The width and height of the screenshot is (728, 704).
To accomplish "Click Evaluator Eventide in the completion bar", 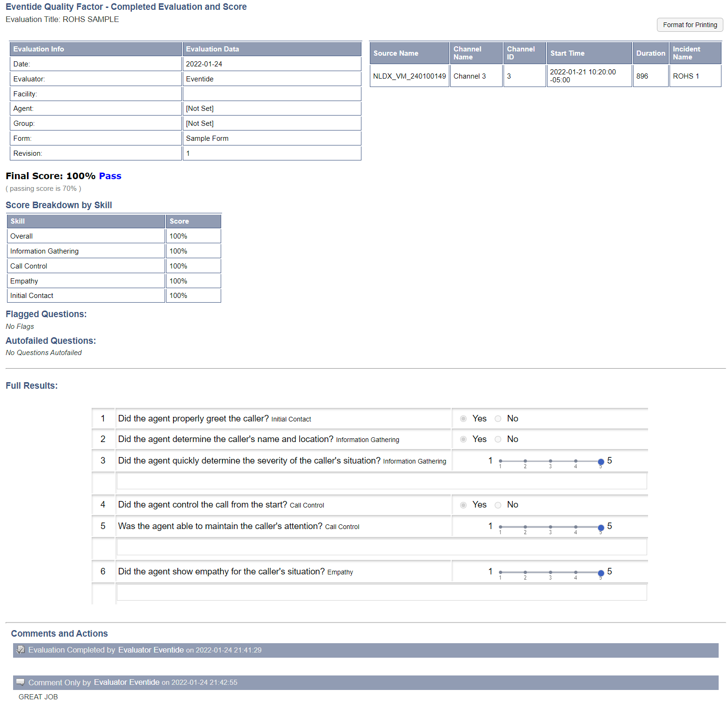I will (x=151, y=650).
